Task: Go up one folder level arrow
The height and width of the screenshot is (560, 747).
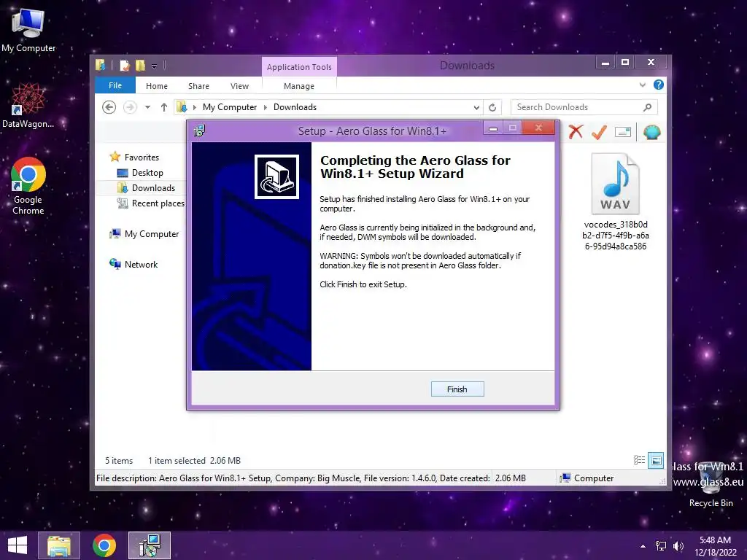Action: click(x=164, y=107)
